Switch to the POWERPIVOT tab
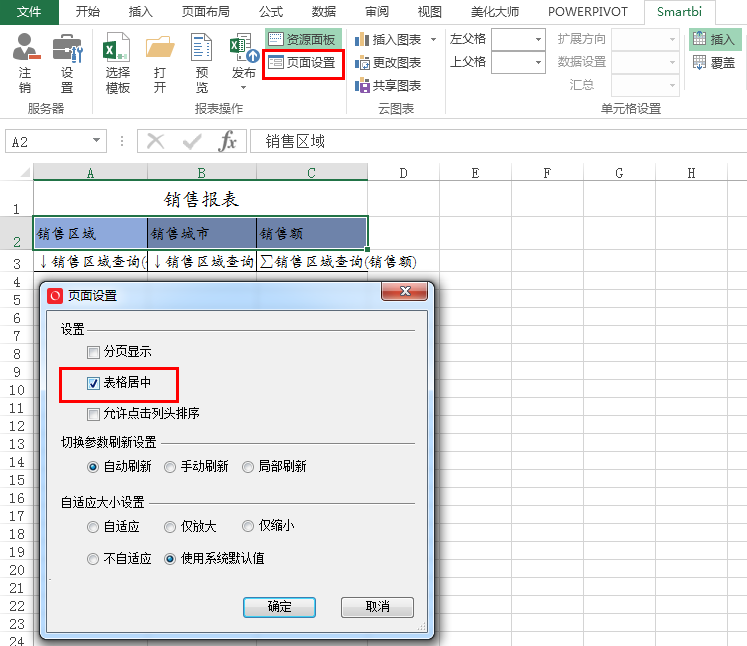747x646 pixels. coord(587,12)
